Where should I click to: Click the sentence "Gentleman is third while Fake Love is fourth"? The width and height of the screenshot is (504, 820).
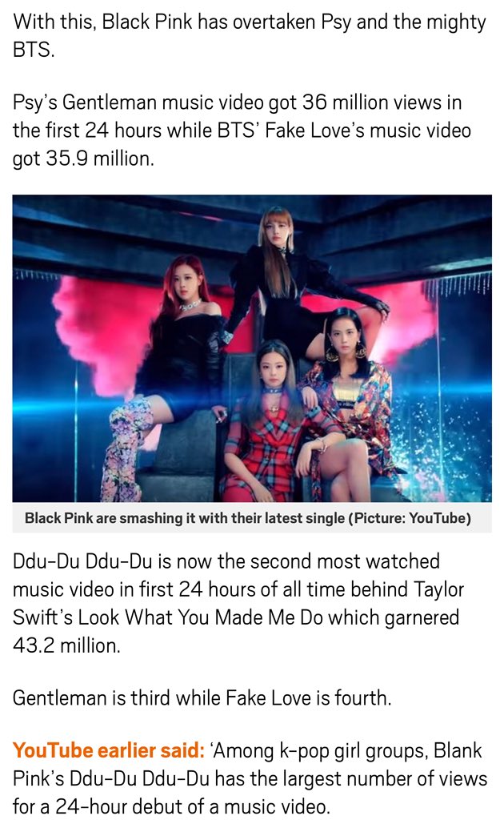pyautogui.click(x=202, y=697)
